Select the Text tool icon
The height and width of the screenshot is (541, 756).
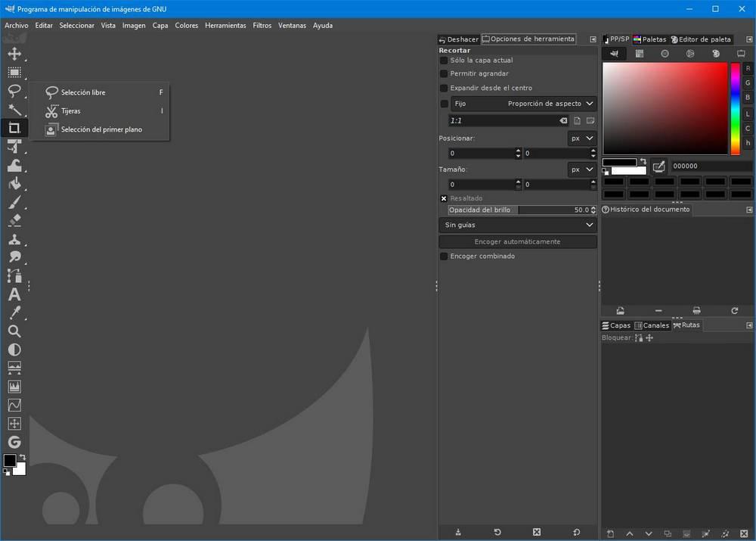(14, 294)
